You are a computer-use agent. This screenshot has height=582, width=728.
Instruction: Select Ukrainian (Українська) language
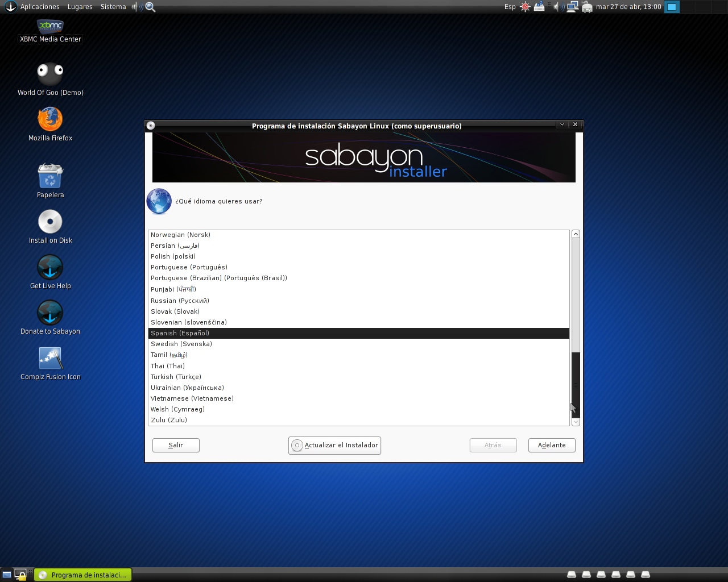click(x=359, y=388)
